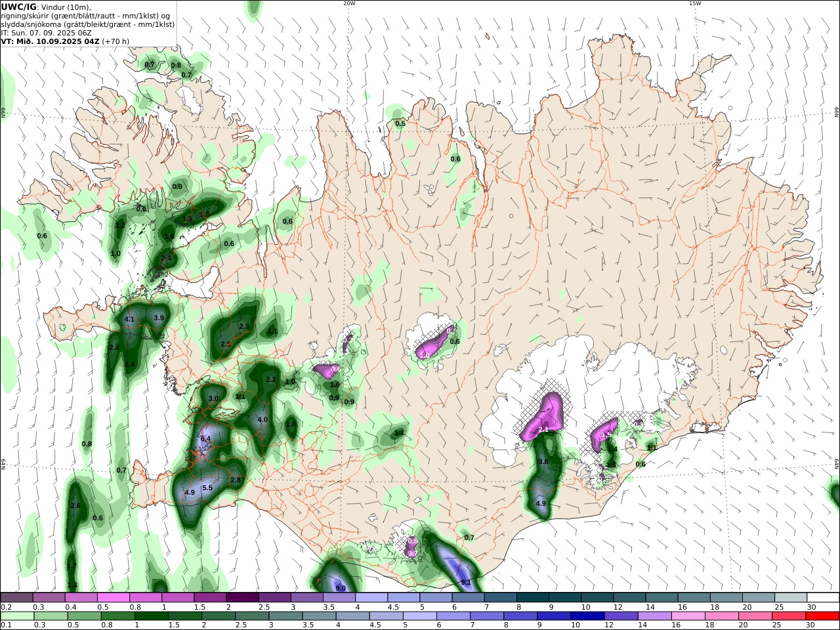Click the 20W longitude label

[x=349, y=3]
